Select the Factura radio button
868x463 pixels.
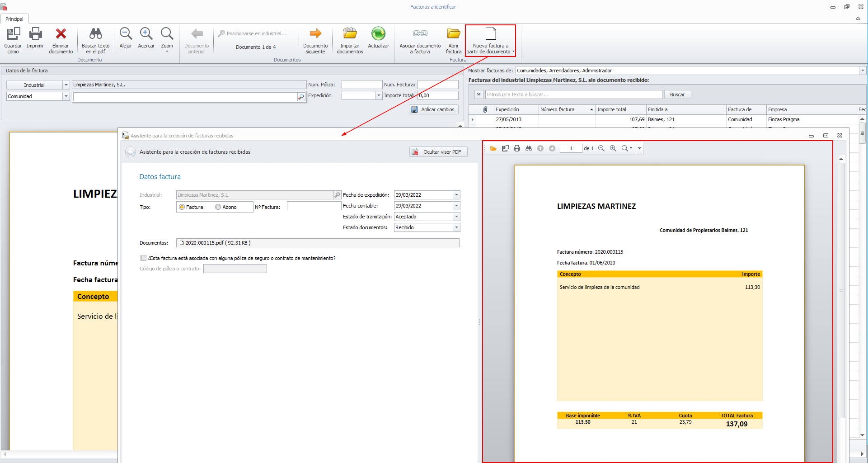click(182, 207)
